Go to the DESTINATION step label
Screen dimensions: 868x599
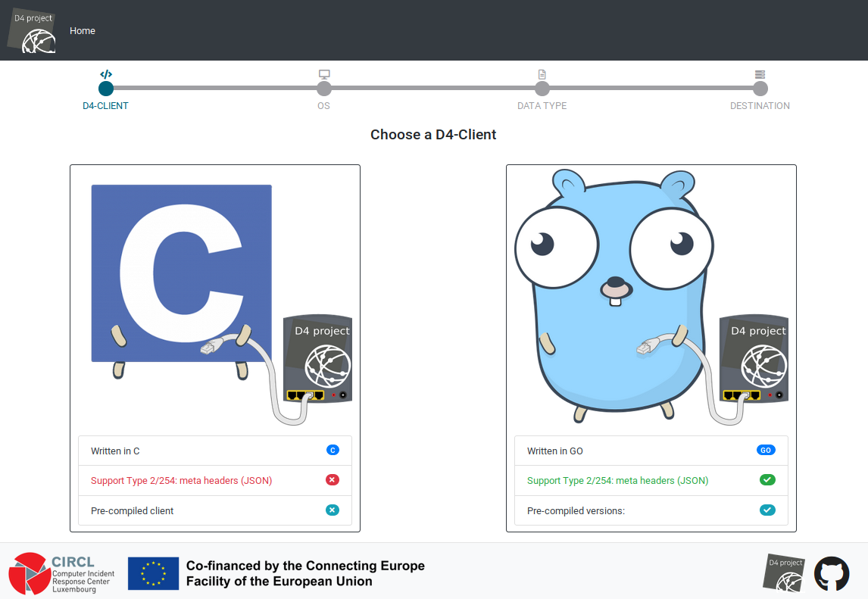(x=760, y=106)
